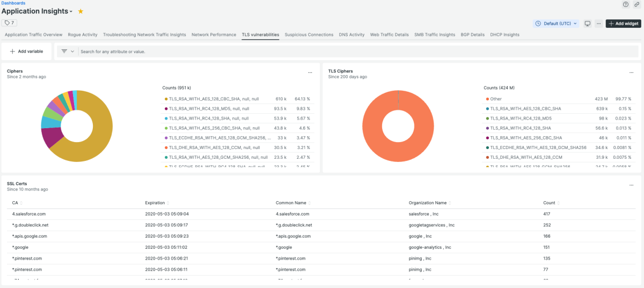644x288 pixels.
Task: Click the Add variable button
Action: pos(26,51)
